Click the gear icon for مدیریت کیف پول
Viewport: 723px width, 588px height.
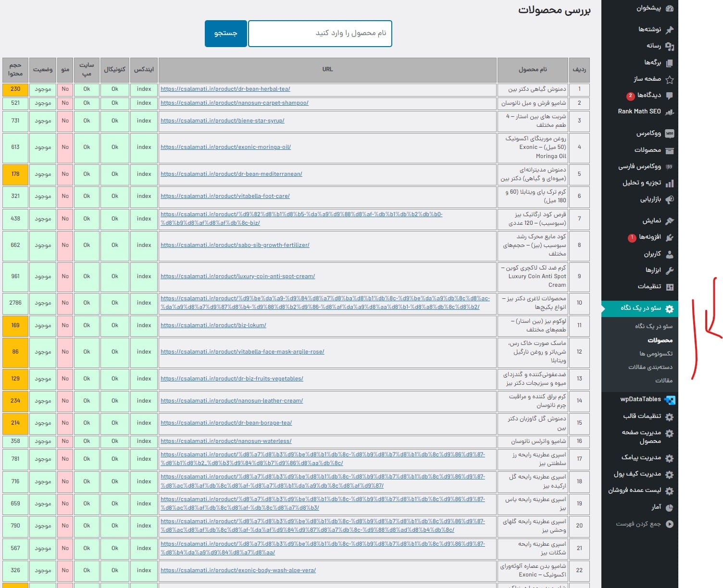click(x=669, y=475)
